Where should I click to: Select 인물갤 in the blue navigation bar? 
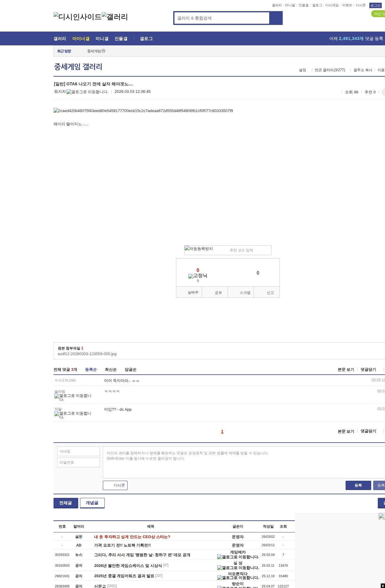121,39
